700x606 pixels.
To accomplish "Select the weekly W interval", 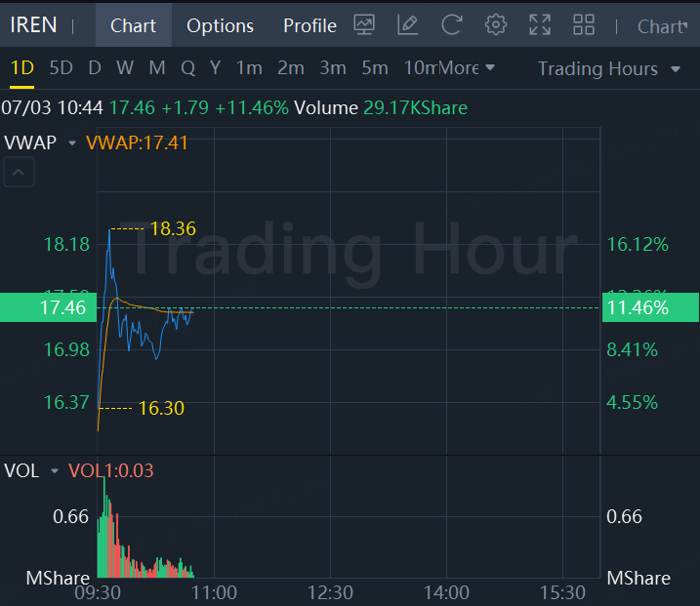I will click(125, 68).
